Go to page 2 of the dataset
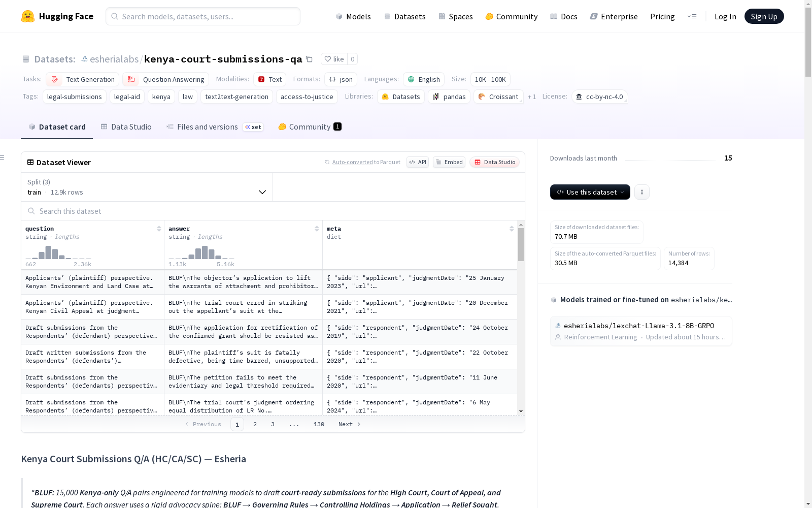This screenshot has width=812, height=508. click(255, 424)
